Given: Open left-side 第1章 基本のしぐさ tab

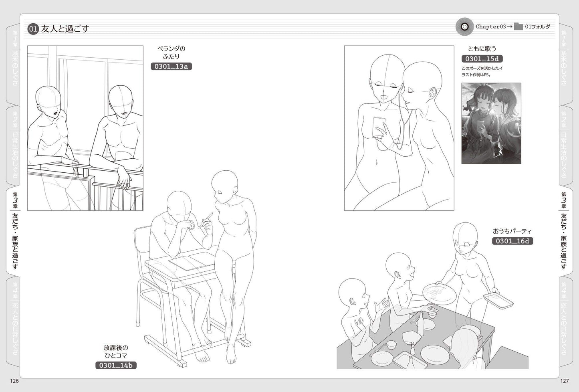Looking at the screenshot, I should point(15,60).
